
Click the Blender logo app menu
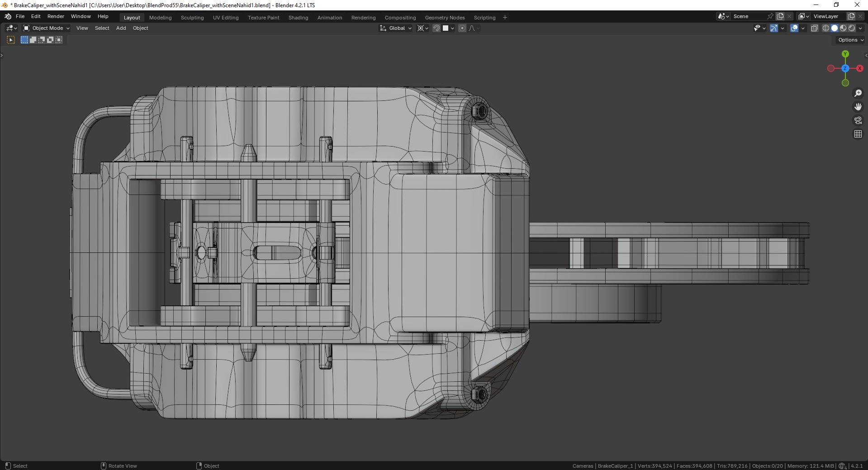click(8, 16)
